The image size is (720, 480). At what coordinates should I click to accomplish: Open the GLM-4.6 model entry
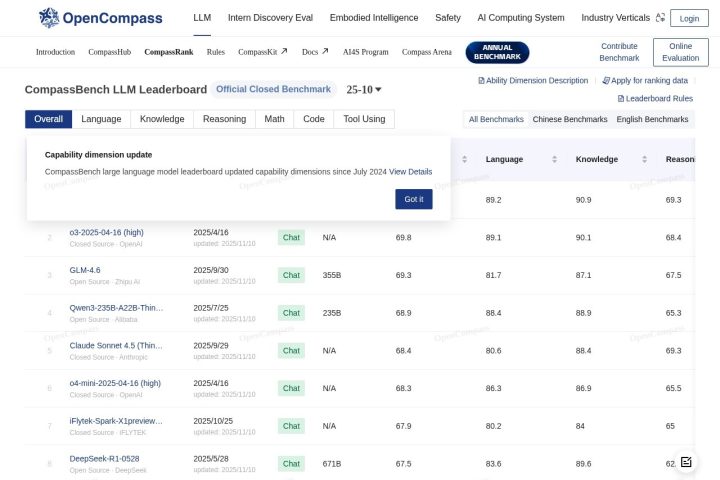(85, 270)
